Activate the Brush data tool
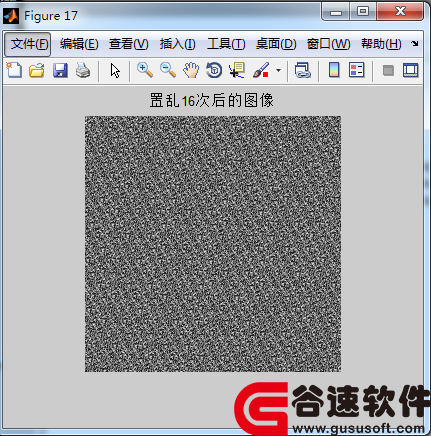Image resolution: width=431 pixels, height=436 pixels. click(261, 70)
